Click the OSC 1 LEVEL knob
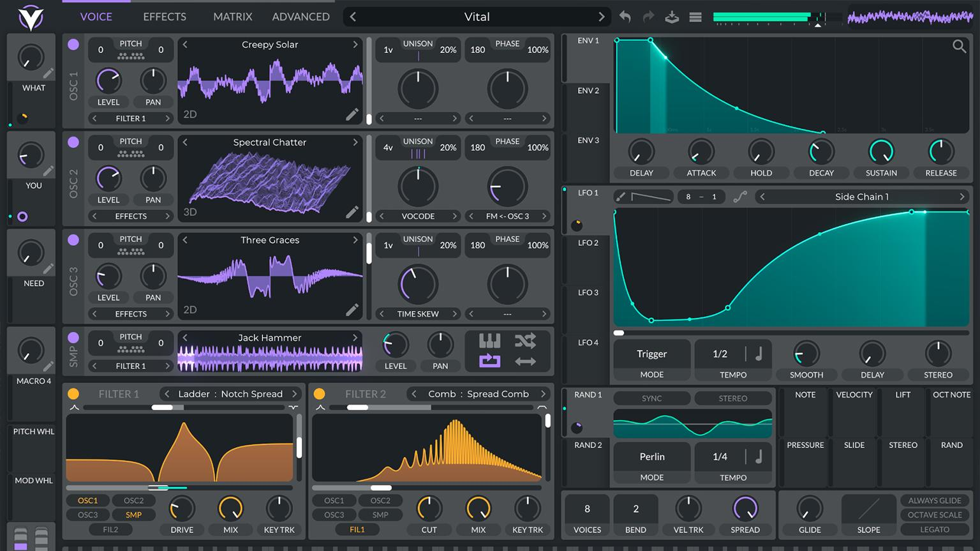Screen dimensions: 980x551 (x=108, y=81)
